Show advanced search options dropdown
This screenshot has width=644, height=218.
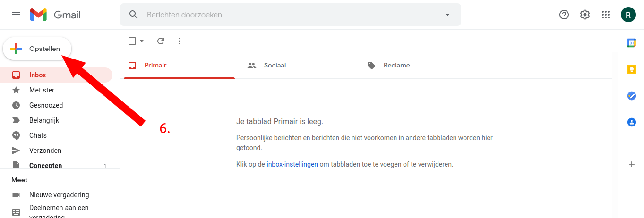(x=447, y=15)
